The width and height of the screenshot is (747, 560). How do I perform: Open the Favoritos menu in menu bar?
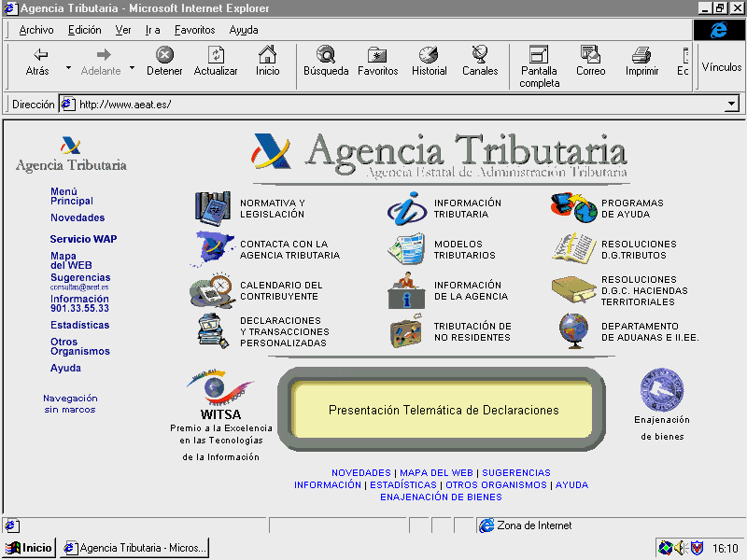194,30
